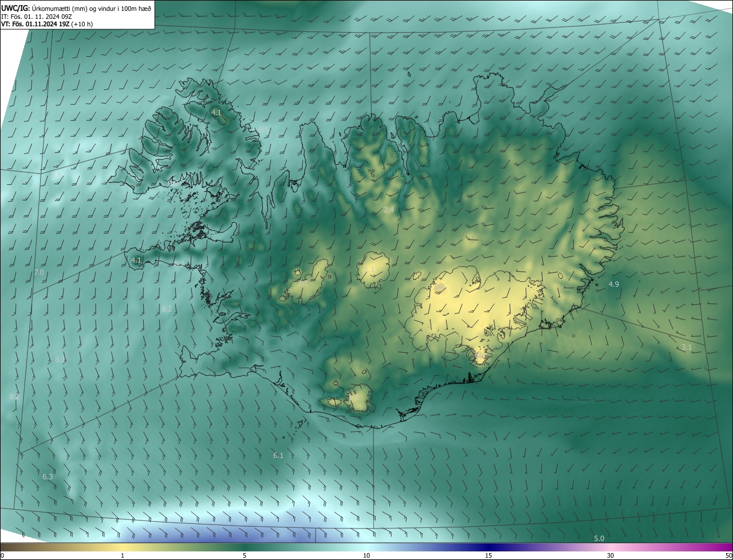Click the colorbar tick label 10
The height and width of the screenshot is (560, 733).
click(x=366, y=555)
